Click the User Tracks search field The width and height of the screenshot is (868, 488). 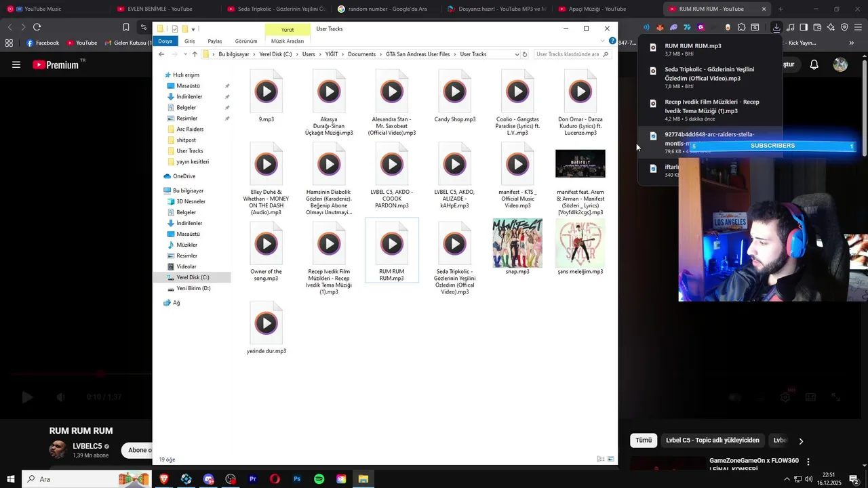click(x=572, y=54)
